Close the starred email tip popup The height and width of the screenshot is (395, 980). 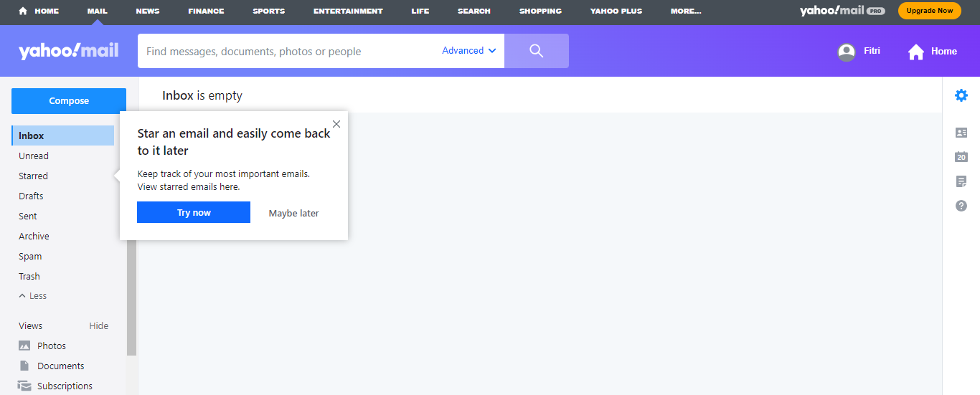click(336, 124)
